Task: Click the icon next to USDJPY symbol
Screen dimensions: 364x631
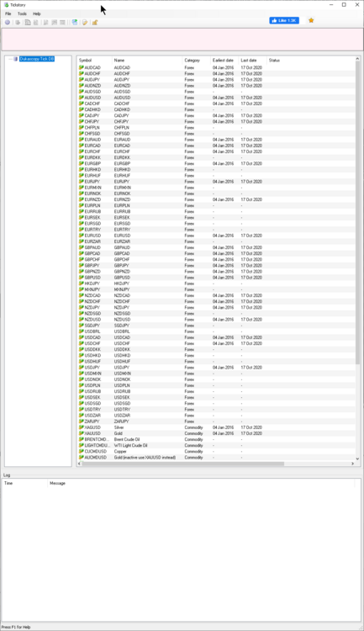Action: pos(82,368)
